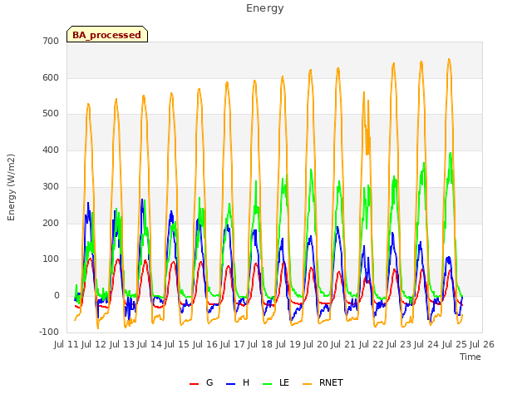
Task: Click the Jul 19 x-axis label
Action: coord(288,345)
